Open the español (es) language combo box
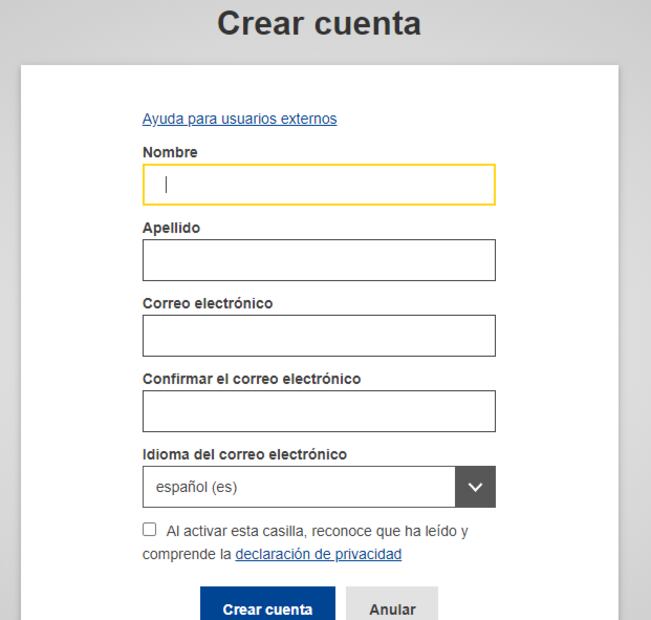Image resolution: width=651 pixels, height=620 pixels. (299, 487)
